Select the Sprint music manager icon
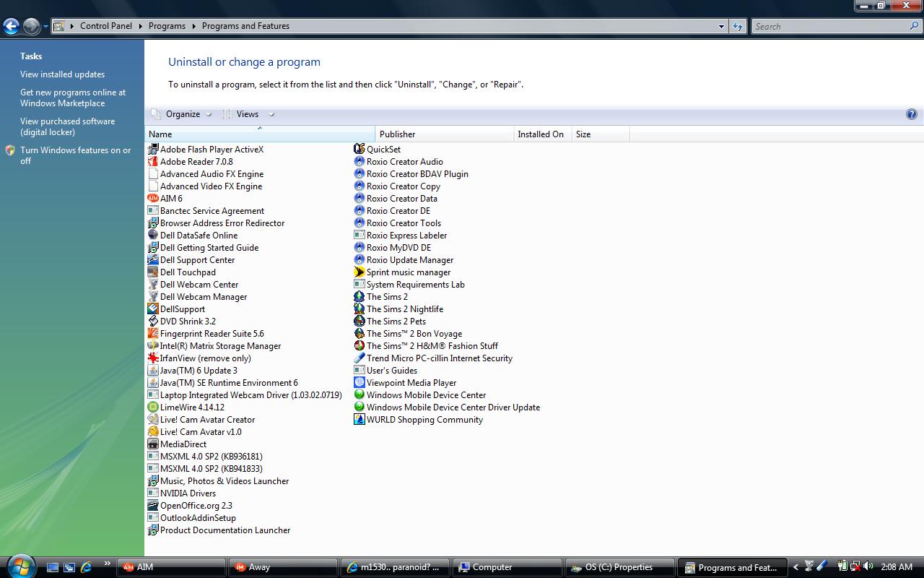The height and width of the screenshot is (578, 924). point(359,272)
